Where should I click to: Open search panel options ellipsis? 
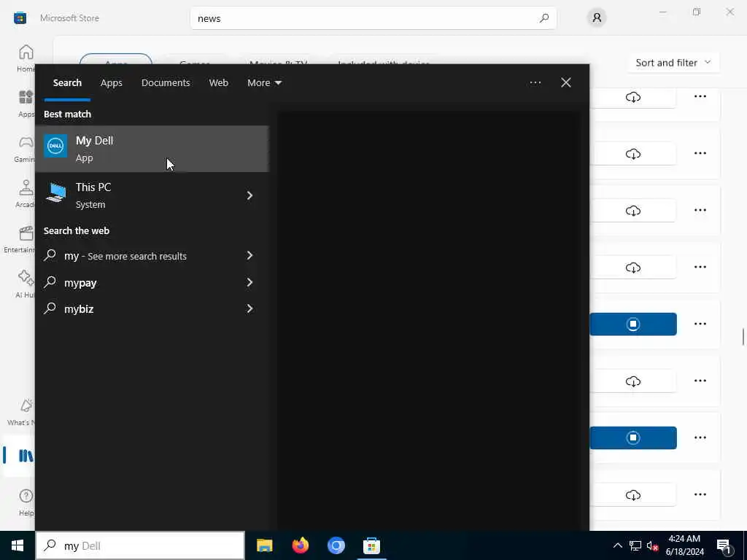(535, 83)
